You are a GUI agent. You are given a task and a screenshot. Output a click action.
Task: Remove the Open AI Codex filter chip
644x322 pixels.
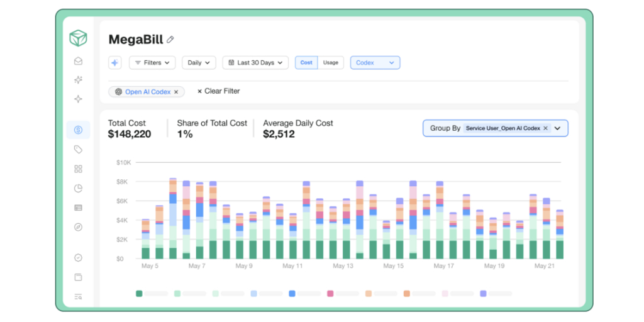click(x=176, y=92)
